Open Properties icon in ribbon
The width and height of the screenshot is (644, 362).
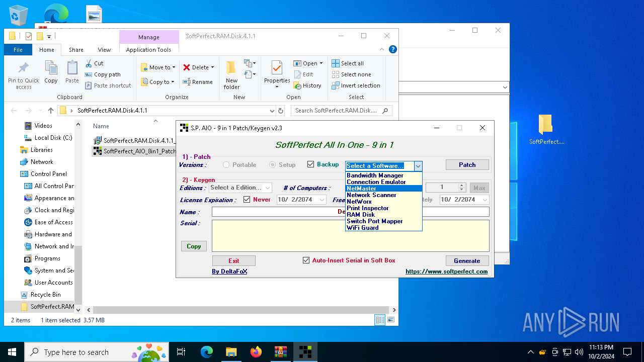[277, 68]
